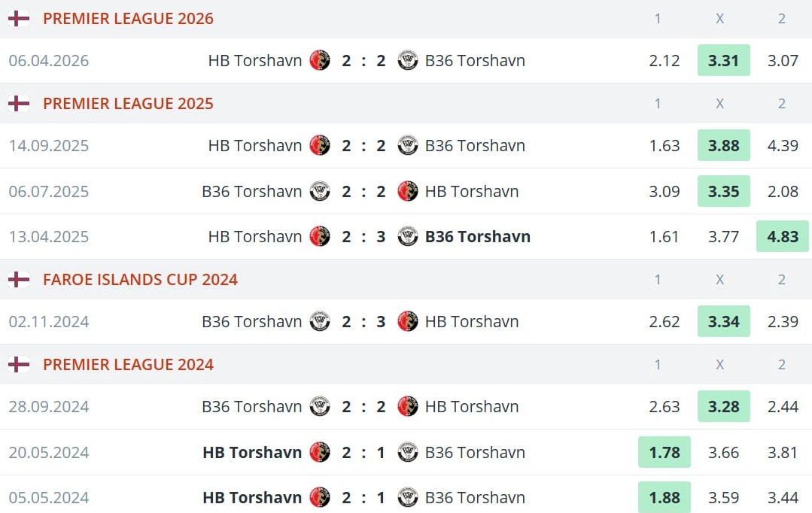
Task: Select draw odds 3.28 for 28.09.2024
Action: tap(723, 406)
